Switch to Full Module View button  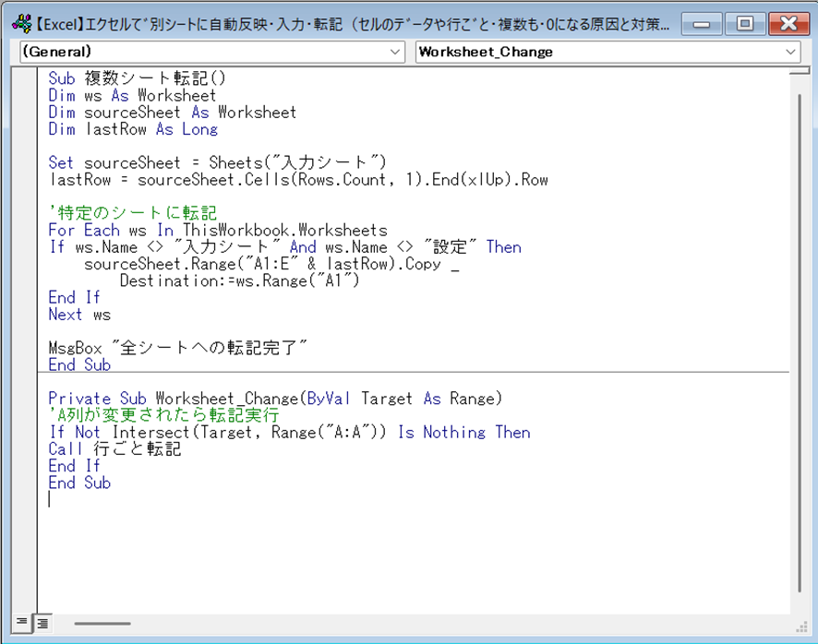42,624
